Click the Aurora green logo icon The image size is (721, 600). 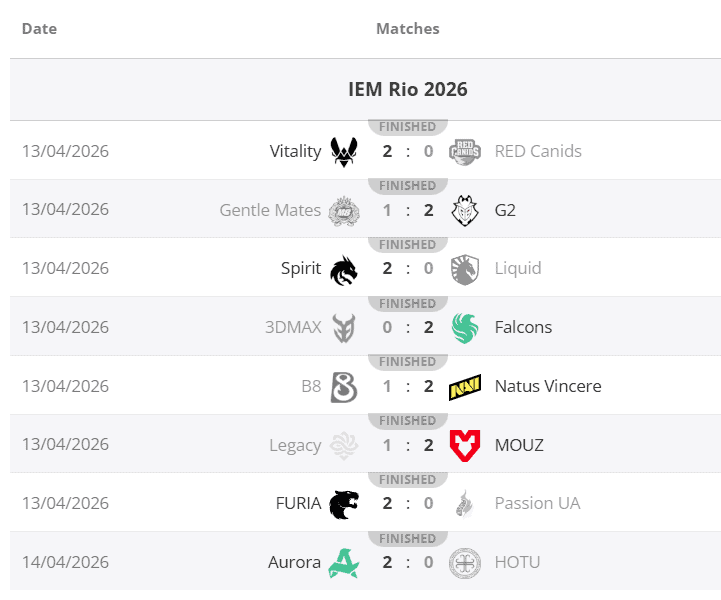[344, 563]
